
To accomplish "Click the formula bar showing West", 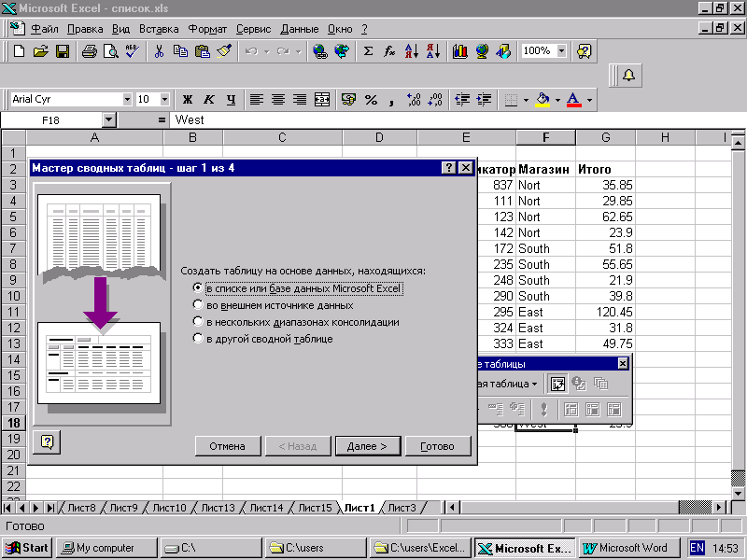I will [x=458, y=120].
